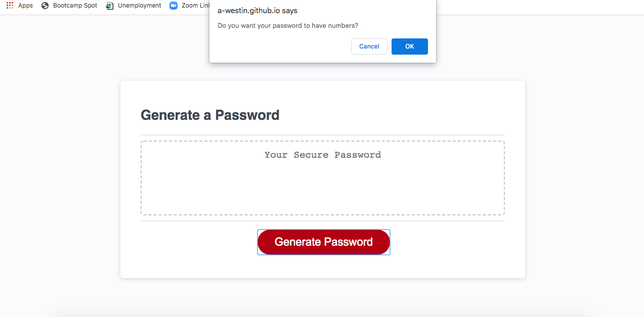644x317 pixels.
Task: Open the Apps grid icon on bookmarks bar
Action: [9, 5]
